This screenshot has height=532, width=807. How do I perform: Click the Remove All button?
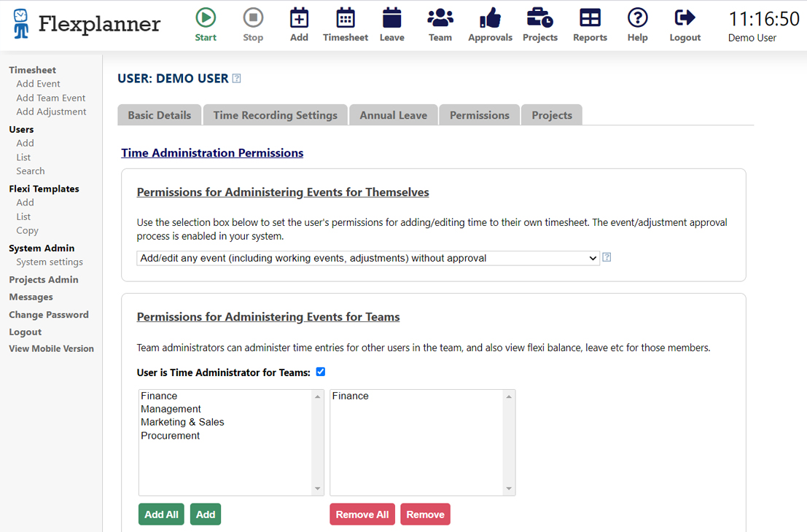click(362, 515)
